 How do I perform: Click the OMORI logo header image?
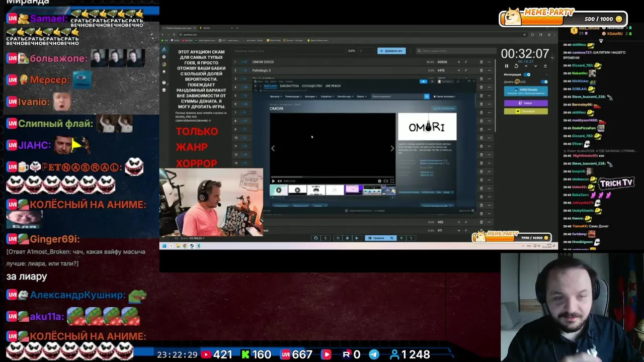click(x=427, y=127)
